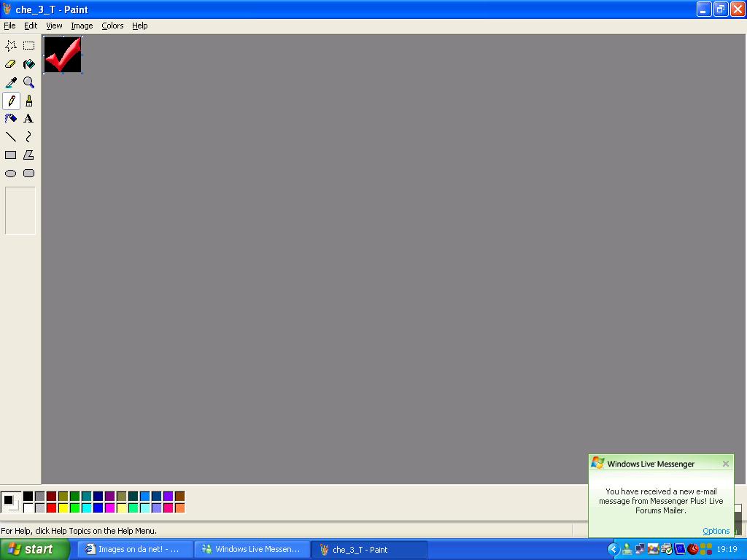Open the File menu
747x560 pixels.
click(9, 26)
